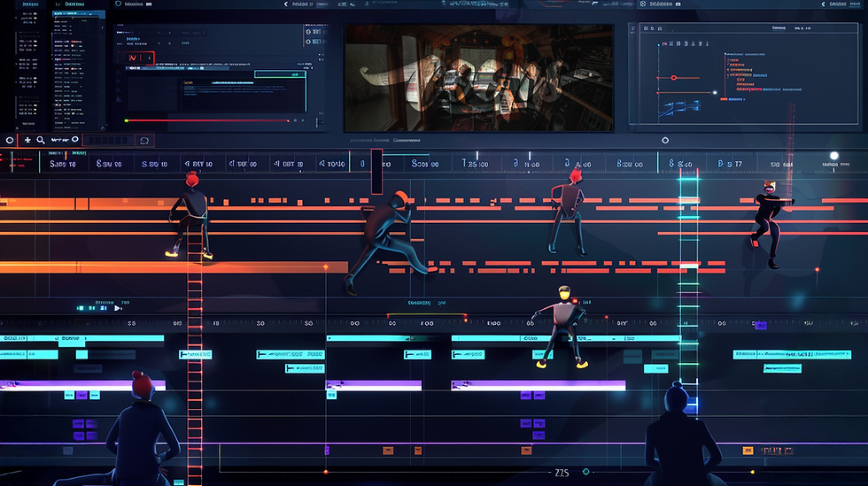Viewport: 868px width, 486px height.
Task: Select the leftmost purple clip on the timeline
Action: coord(82,385)
